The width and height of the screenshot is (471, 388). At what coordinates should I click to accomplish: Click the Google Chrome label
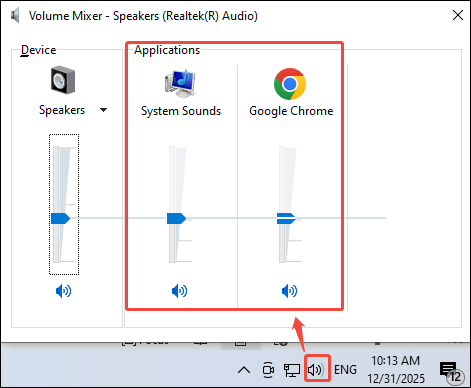(291, 111)
